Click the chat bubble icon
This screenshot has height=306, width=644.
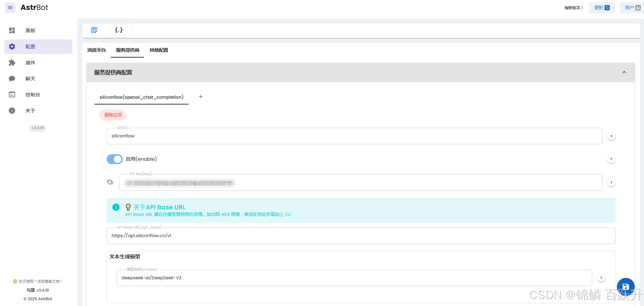coord(12,79)
